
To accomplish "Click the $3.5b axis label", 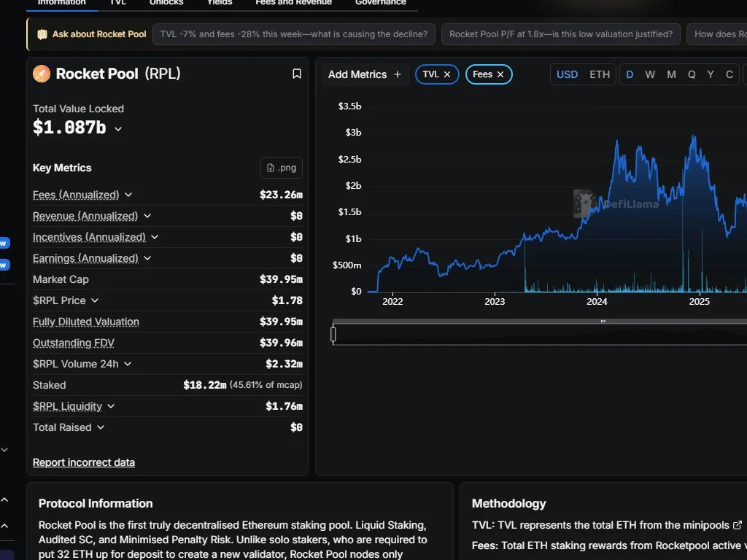I will pyautogui.click(x=349, y=106).
